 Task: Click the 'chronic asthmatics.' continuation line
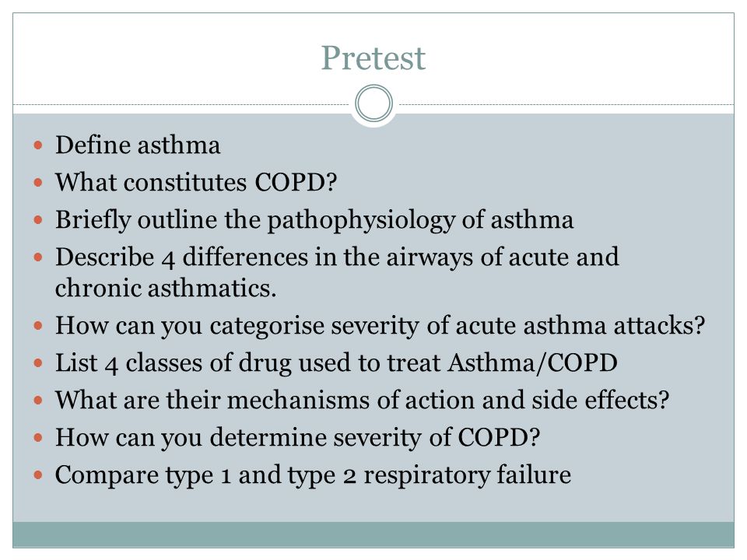166,288
